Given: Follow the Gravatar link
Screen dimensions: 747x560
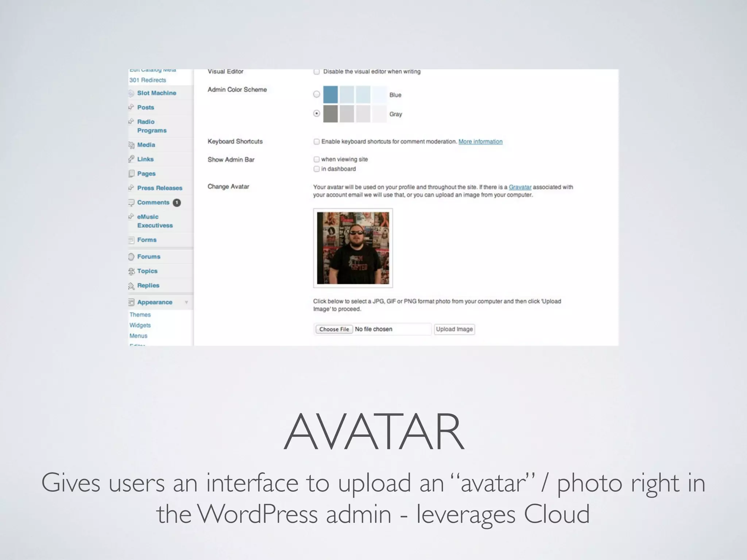Looking at the screenshot, I should click(520, 187).
